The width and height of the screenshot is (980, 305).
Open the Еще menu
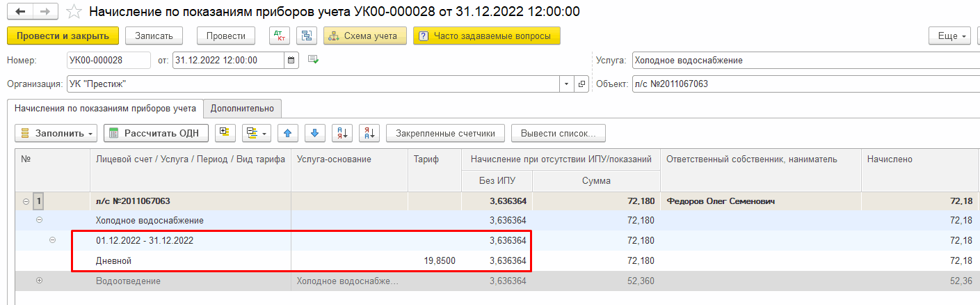coord(949,36)
